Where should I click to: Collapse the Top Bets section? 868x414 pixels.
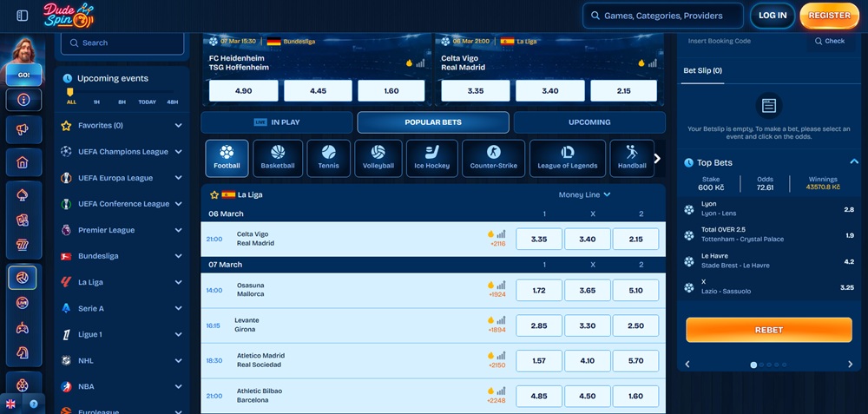853,162
